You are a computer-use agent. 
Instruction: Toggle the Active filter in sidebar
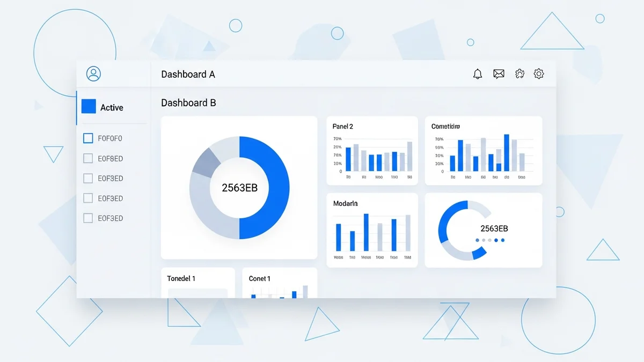click(x=112, y=107)
